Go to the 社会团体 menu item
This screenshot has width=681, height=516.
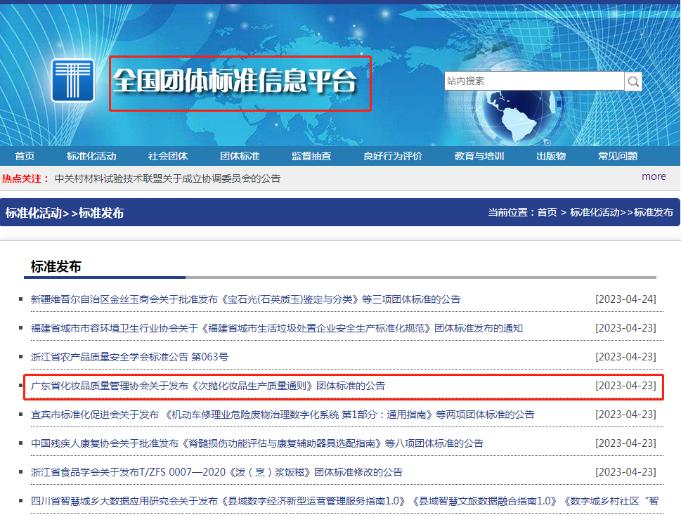168,156
